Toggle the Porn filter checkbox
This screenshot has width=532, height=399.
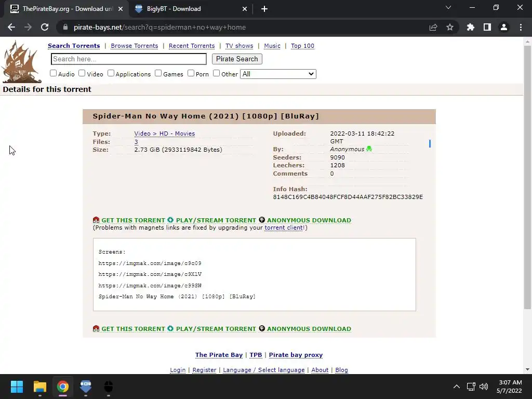coord(191,73)
